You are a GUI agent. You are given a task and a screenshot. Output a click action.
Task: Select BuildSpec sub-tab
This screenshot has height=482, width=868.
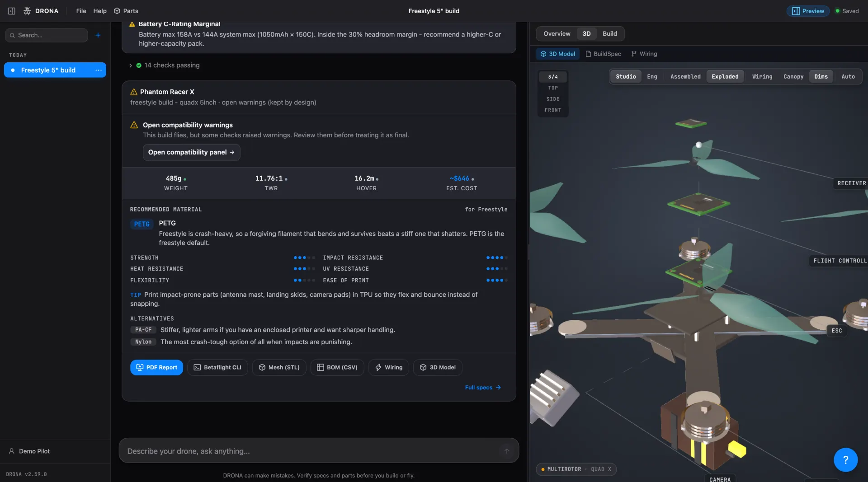tap(603, 54)
